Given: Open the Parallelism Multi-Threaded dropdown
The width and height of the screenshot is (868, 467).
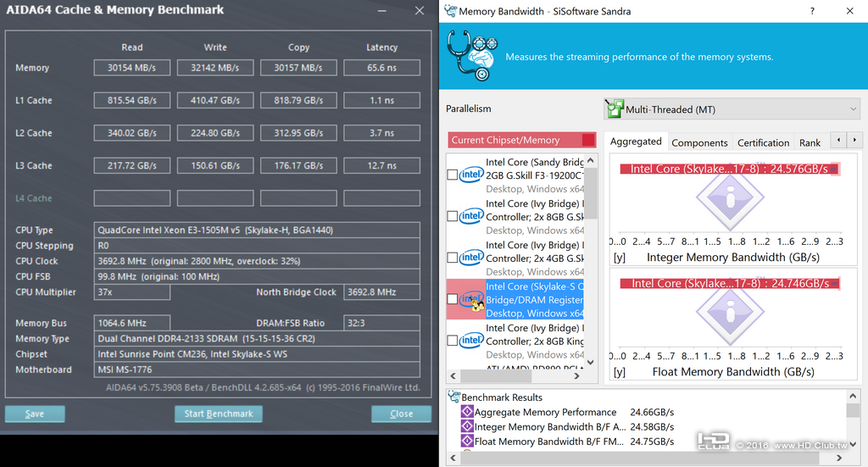Looking at the screenshot, I should pos(732,109).
